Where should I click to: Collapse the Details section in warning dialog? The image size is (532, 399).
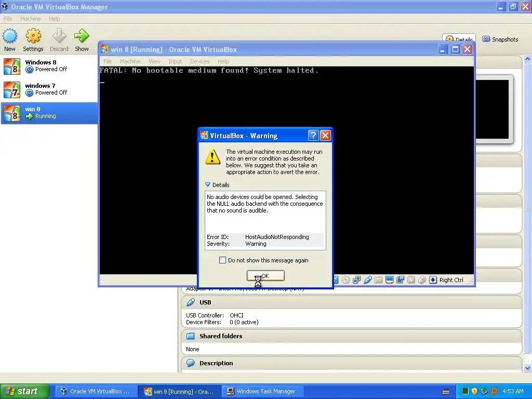pyautogui.click(x=208, y=184)
